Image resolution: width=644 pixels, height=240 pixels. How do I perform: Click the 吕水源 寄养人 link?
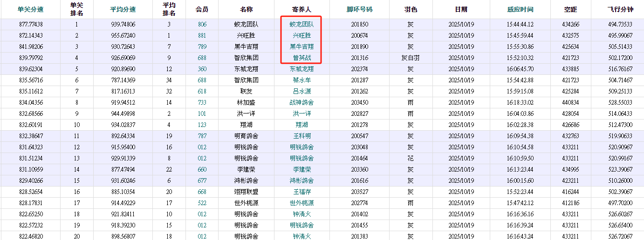[301, 91]
